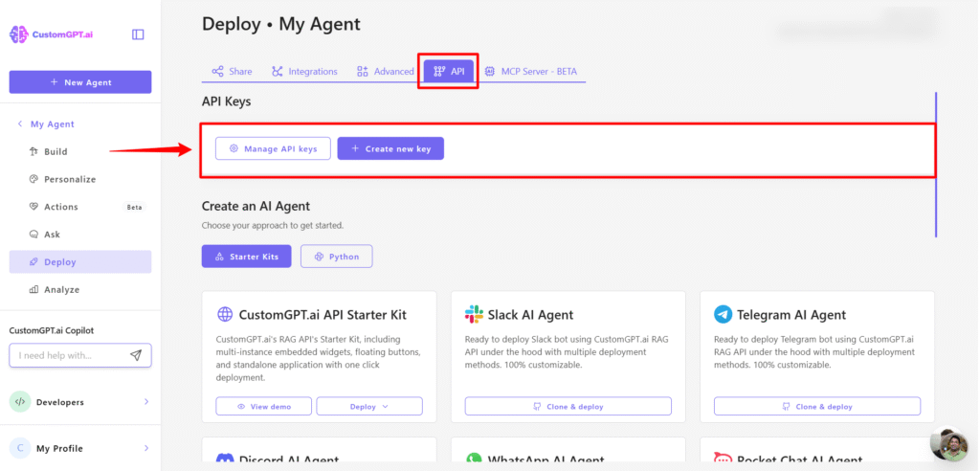980x471 pixels.
Task: Click the Telegram AI Agent title
Action: (791, 315)
